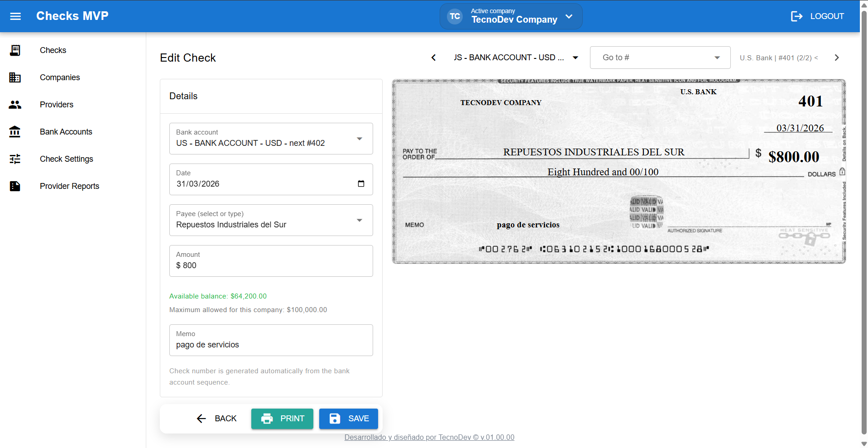Viewport: 868px width, 448px height.
Task: Click the LOGOUT button
Action: point(817,16)
